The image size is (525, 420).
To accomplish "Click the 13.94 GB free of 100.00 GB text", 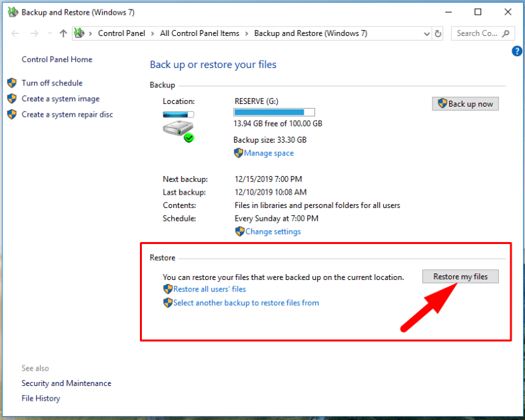I will (x=278, y=124).
